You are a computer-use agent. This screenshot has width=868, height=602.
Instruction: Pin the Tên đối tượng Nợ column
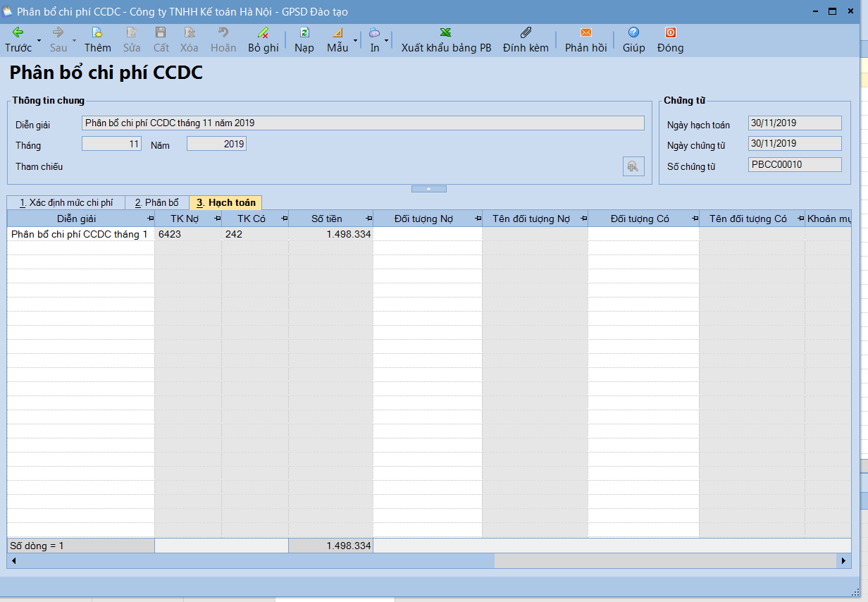tap(583, 219)
